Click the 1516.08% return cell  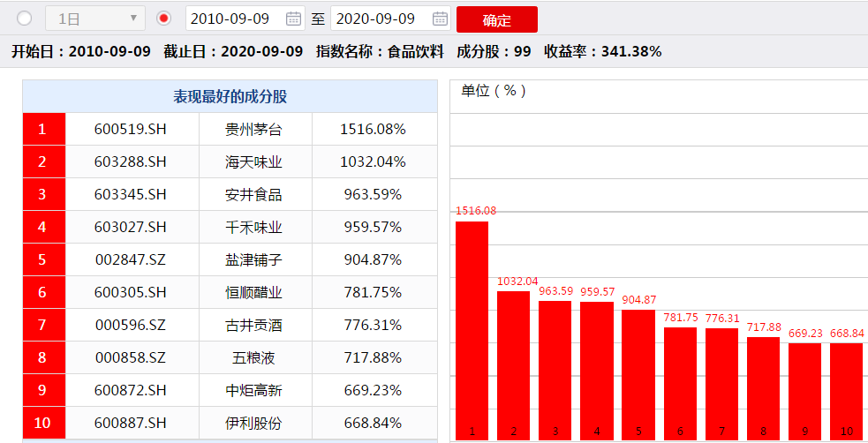[373, 129]
